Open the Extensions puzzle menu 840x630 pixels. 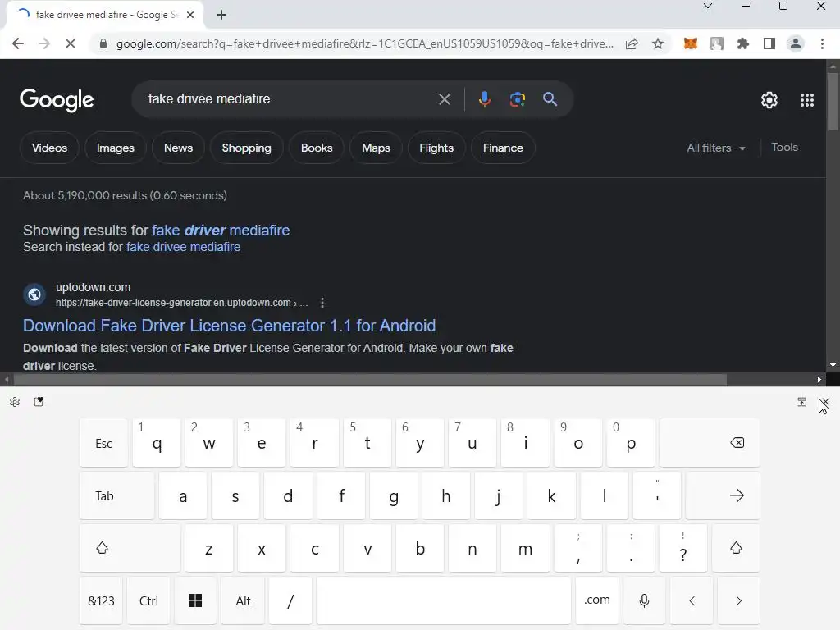[x=742, y=43]
